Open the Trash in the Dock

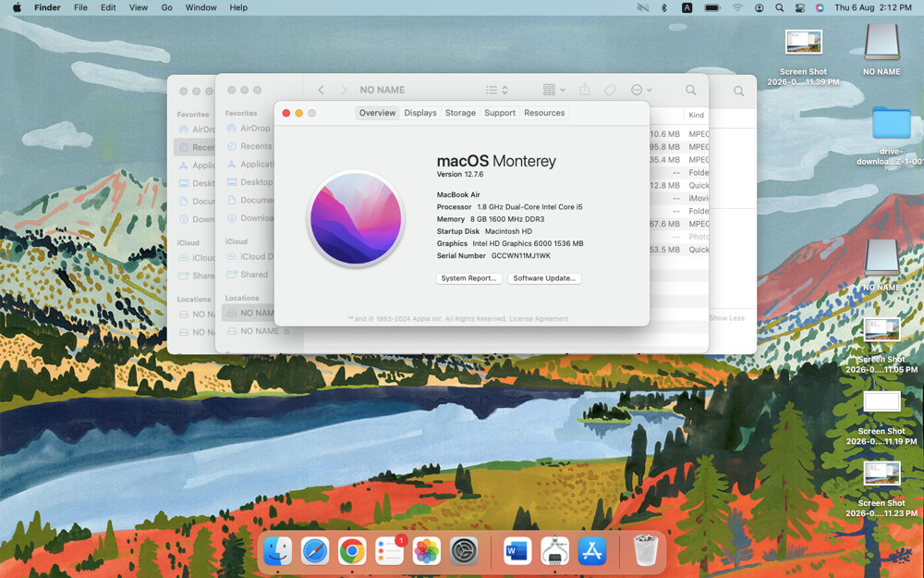coord(645,550)
